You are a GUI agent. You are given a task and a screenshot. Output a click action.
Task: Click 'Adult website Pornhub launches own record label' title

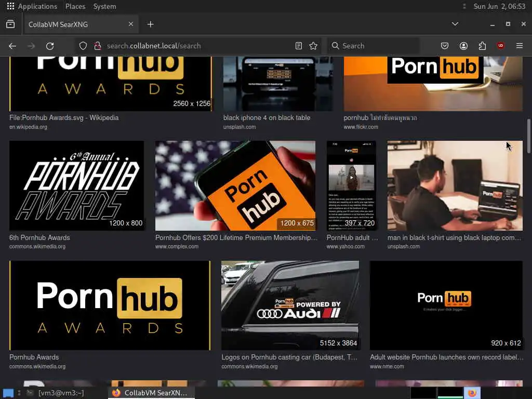point(446,357)
